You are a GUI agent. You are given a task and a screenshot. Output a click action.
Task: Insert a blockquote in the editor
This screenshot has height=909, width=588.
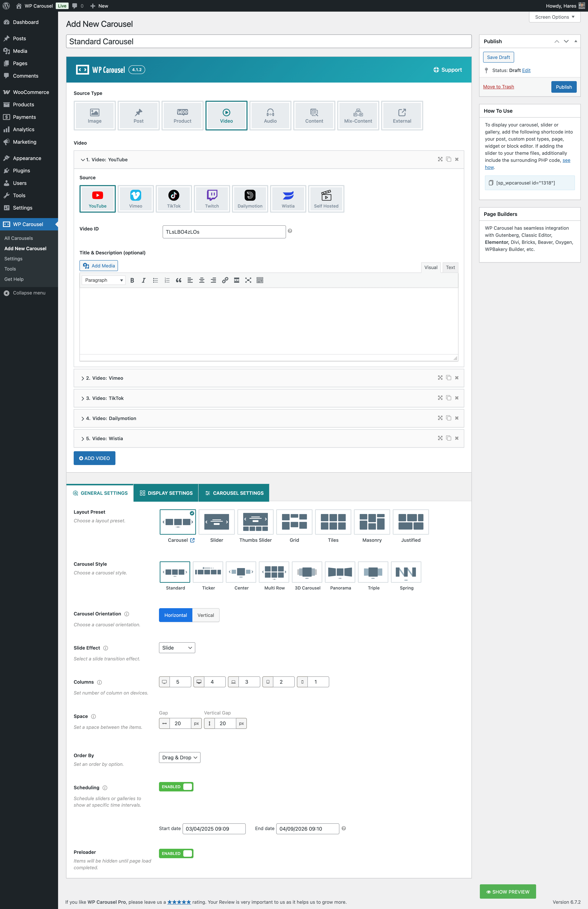click(178, 280)
